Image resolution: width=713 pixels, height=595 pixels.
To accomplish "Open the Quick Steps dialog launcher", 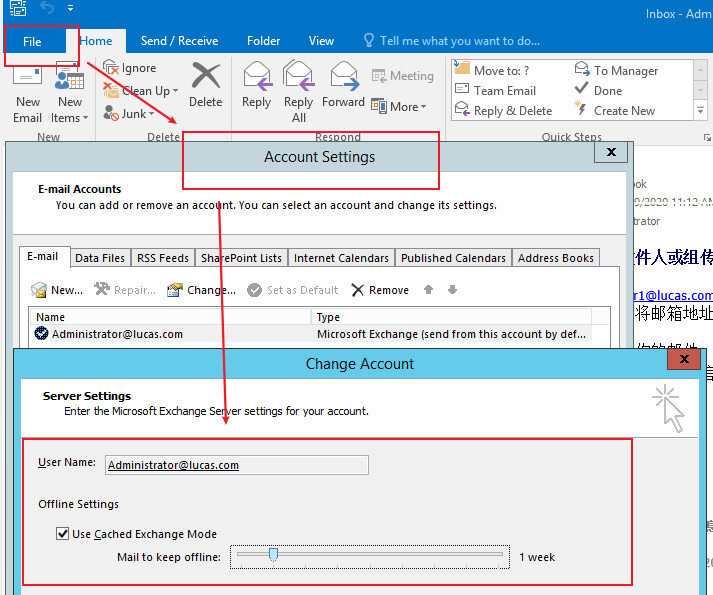I will click(x=707, y=137).
